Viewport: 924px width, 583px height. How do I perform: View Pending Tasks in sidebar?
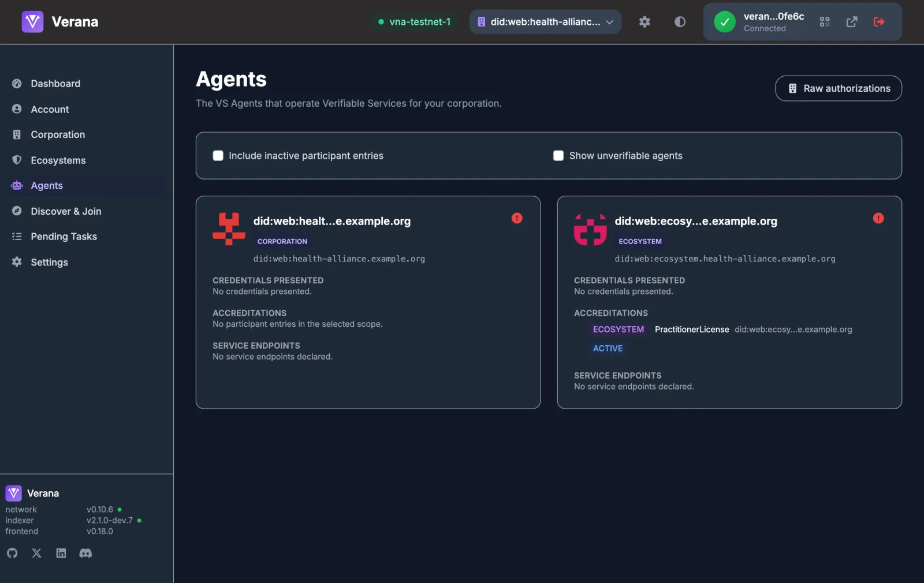pos(64,237)
